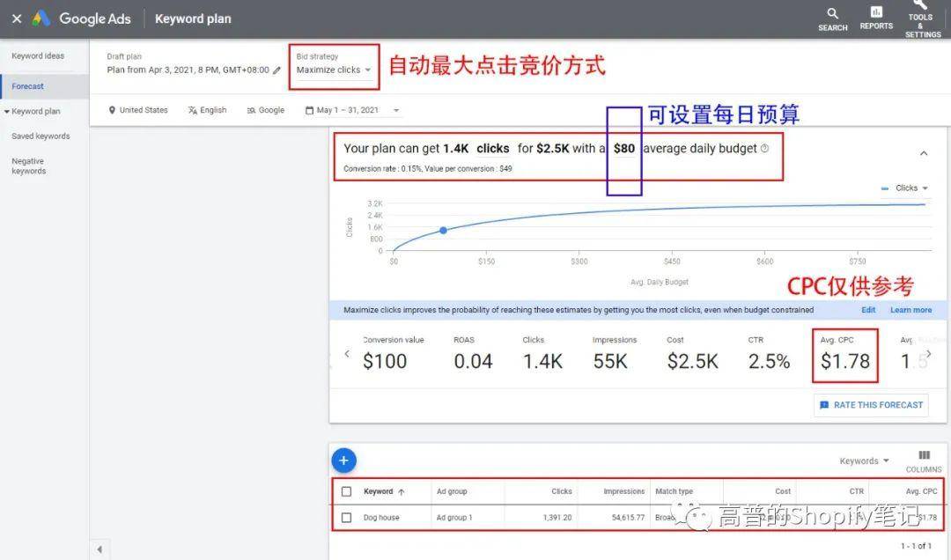Open the Columns icon above the table
Screen dimensions: 951x560
924,461
